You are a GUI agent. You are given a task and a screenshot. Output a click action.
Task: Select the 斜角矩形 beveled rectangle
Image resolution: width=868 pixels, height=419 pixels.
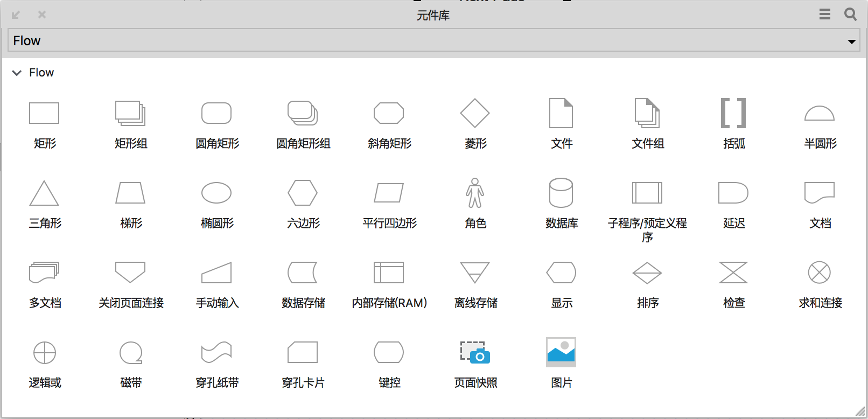click(x=389, y=113)
